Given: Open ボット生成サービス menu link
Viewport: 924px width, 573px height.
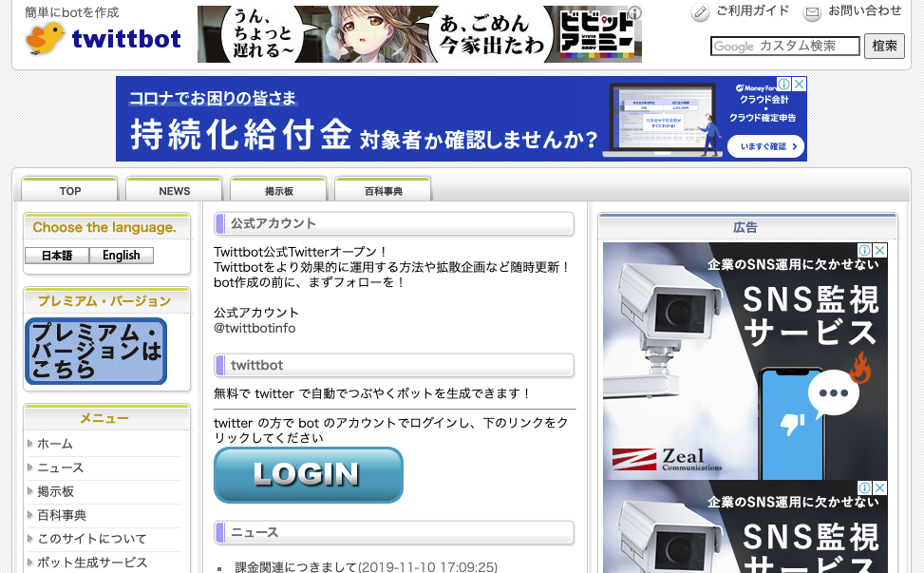Looking at the screenshot, I should [92, 563].
